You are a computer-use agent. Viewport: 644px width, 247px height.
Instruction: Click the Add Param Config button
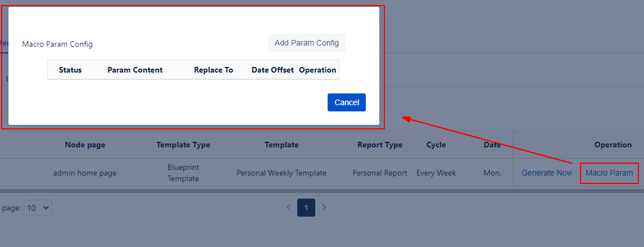[x=306, y=43]
